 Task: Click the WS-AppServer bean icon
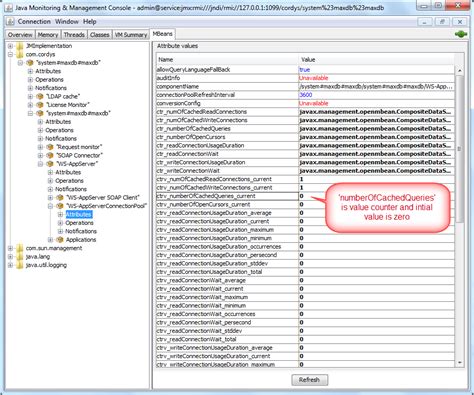tap(50, 164)
